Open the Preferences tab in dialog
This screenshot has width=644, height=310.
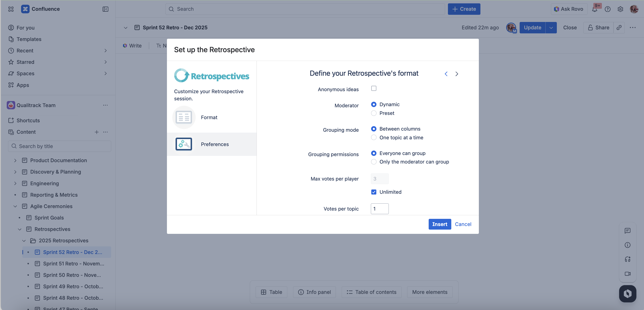click(x=214, y=144)
